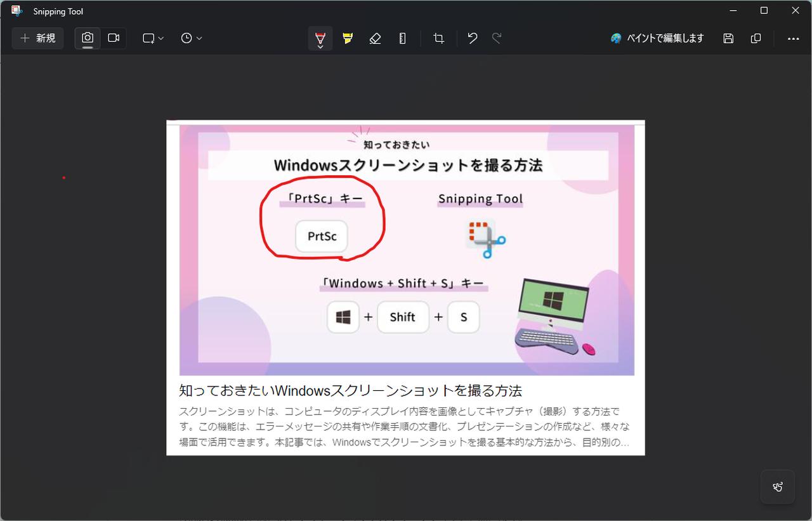Viewport: 812px width, 521px height.
Task: Toggle the ruler tool
Action: click(402, 38)
